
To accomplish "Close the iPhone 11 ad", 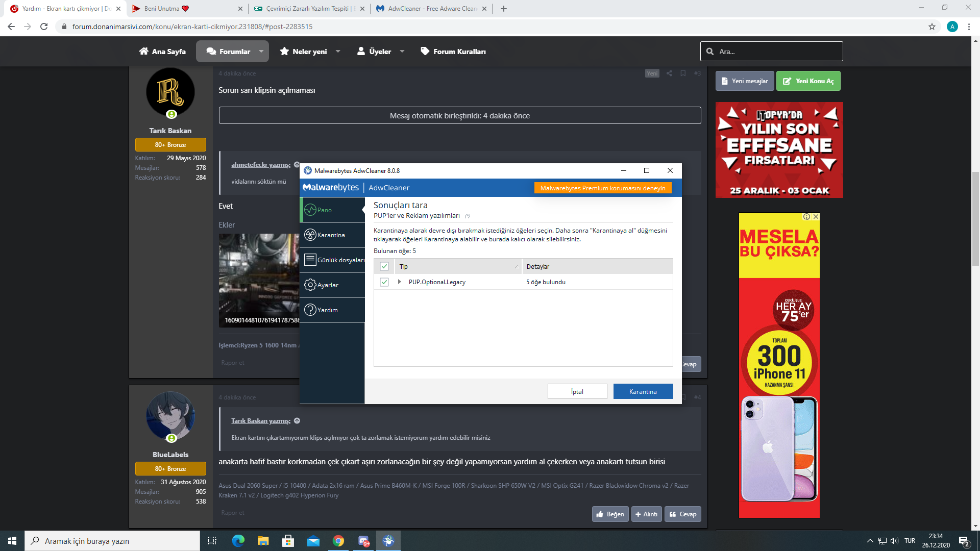I will [816, 216].
